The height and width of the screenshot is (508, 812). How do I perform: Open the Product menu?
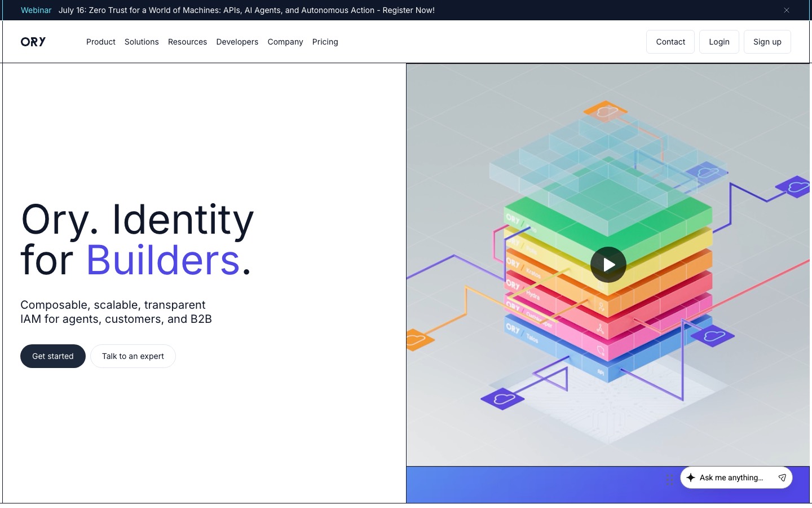click(101, 42)
